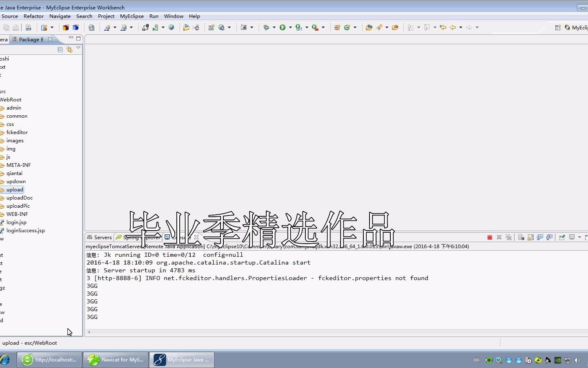Click the Display Selected Console monitor icon
Image resolution: width=588 pixels, height=368 pixels.
point(572,237)
